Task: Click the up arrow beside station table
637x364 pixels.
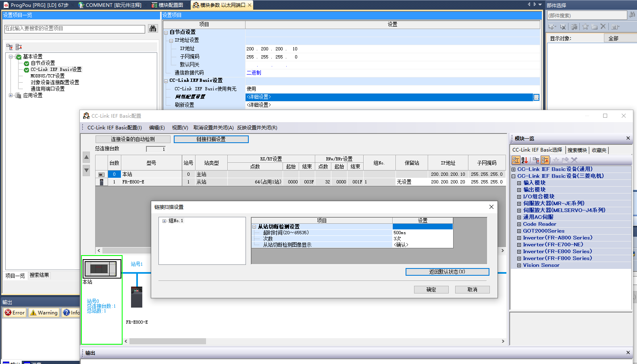Action: point(86,157)
